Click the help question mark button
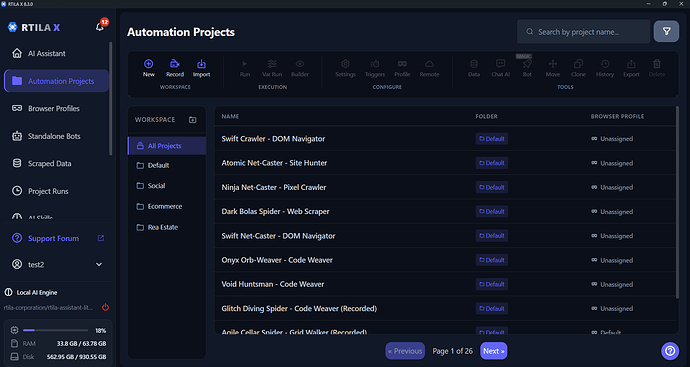This screenshot has width=690, height=367. point(670,351)
